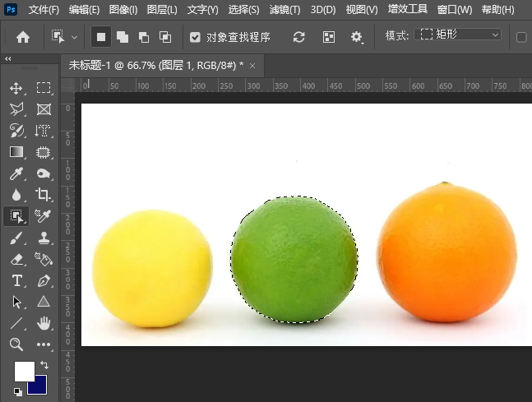
Task: Open the 滤镜(T) menu
Action: tap(285, 10)
